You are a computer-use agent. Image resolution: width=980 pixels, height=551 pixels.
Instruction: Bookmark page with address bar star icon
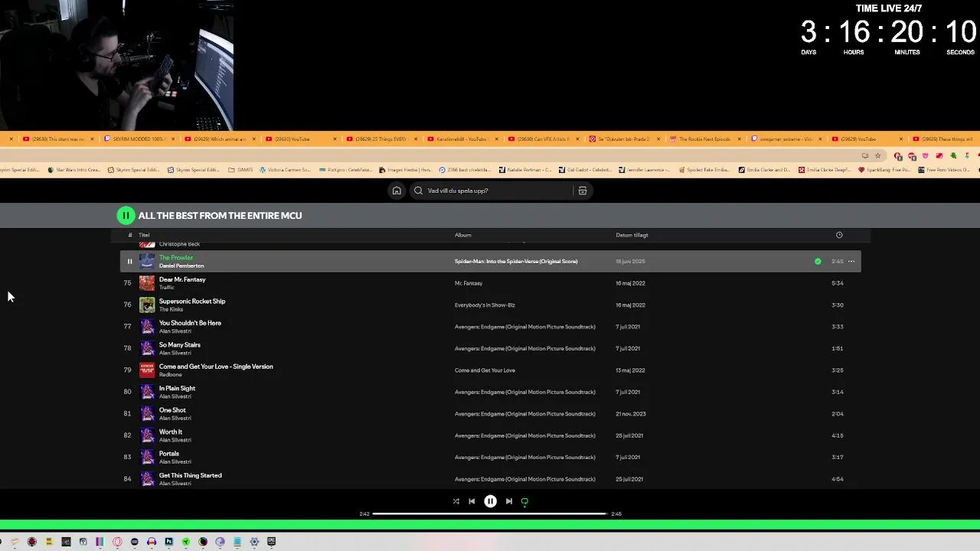click(x=879, y=156)
